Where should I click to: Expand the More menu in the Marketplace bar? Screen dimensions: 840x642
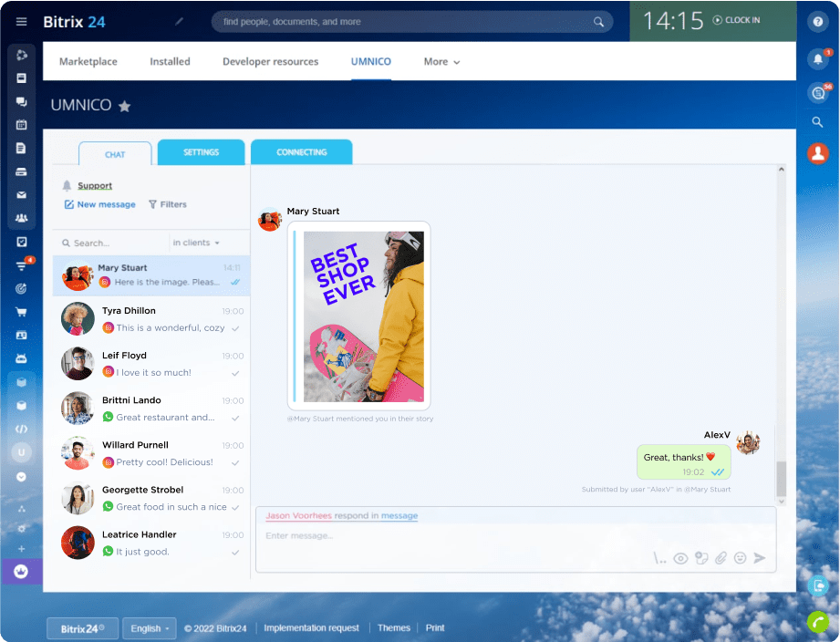pos(441,61)
